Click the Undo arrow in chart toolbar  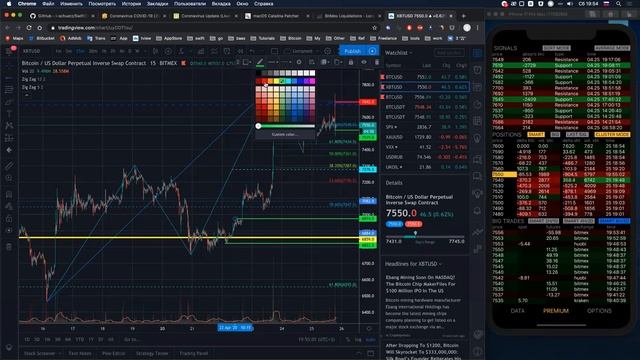tap(252, 51)
